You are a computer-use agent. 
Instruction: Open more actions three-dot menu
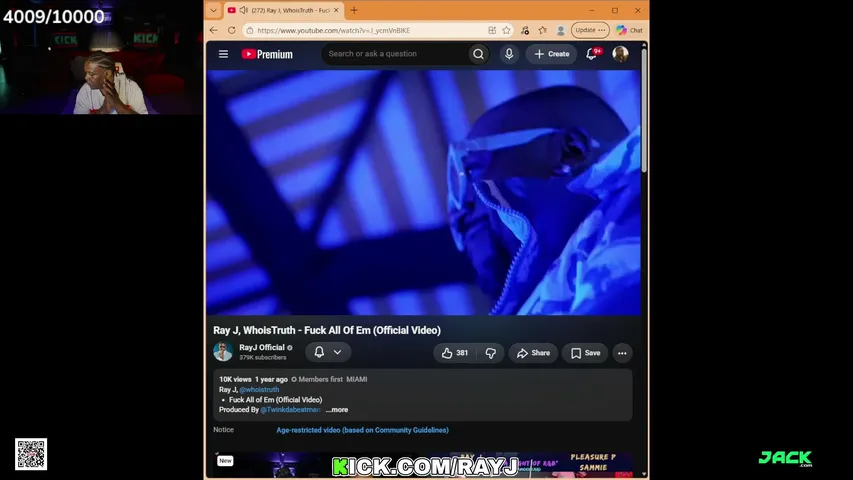622,353
